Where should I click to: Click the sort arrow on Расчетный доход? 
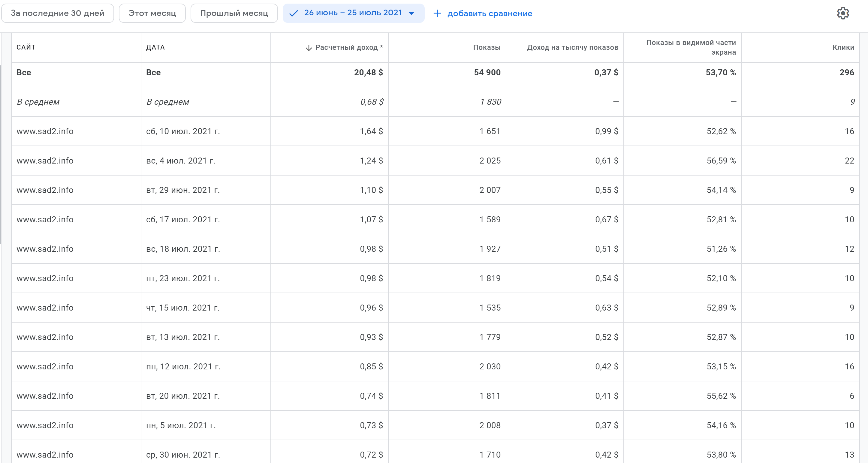(308, 48)
